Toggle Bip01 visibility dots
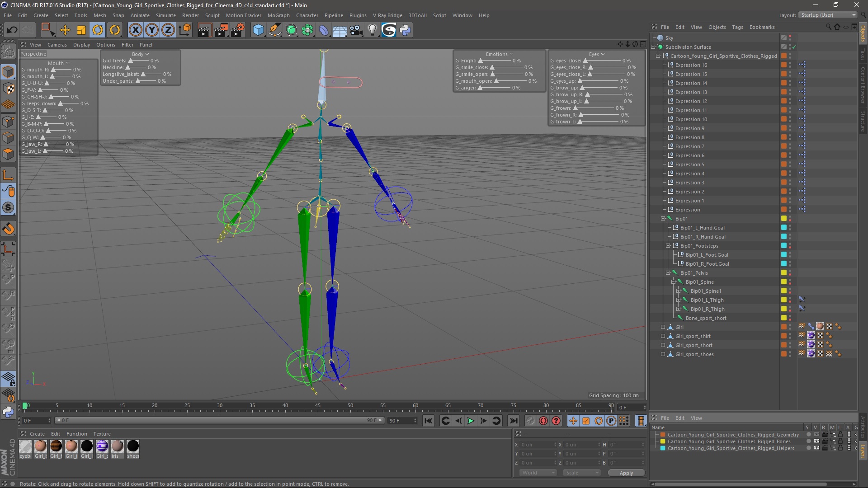868x488 pixels. (790, 219)
